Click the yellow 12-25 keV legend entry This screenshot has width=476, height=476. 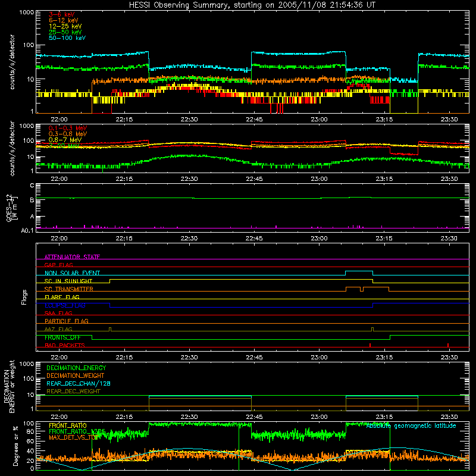[x=65, y=26]
